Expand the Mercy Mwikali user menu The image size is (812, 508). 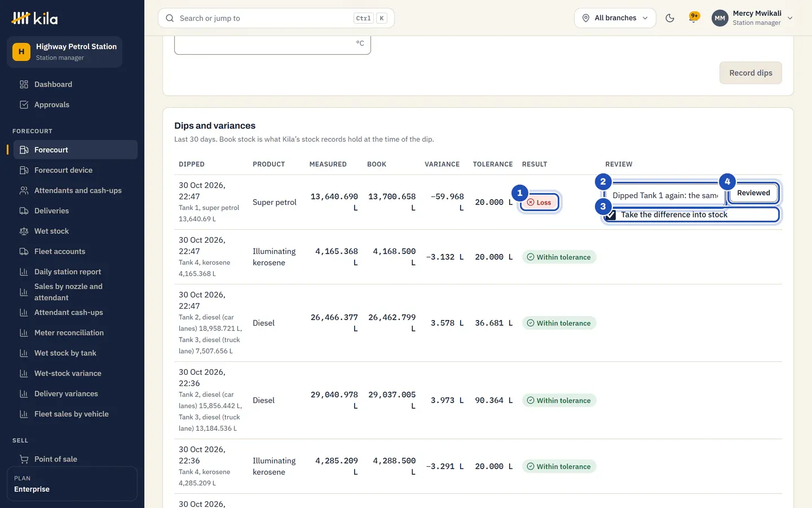(x=752, y=18)
